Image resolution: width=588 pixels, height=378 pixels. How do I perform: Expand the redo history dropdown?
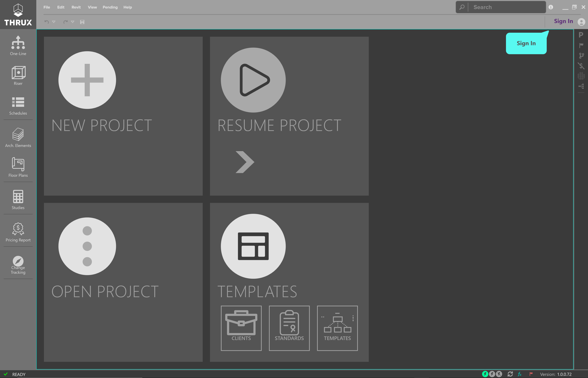point(73,22)
